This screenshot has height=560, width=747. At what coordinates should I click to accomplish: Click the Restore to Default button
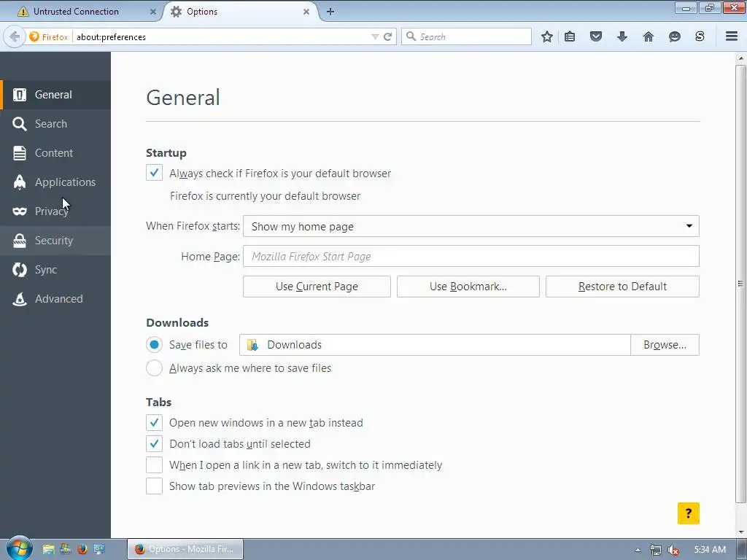(x=622, y=286)
